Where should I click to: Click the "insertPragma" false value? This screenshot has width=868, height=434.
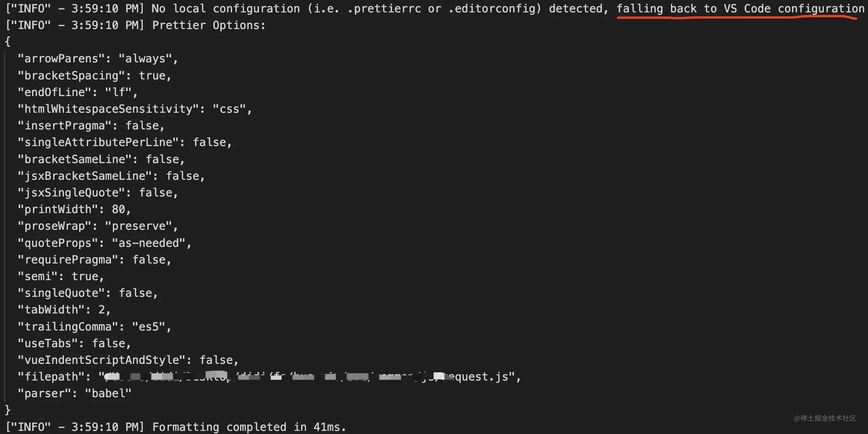[142, 126]
